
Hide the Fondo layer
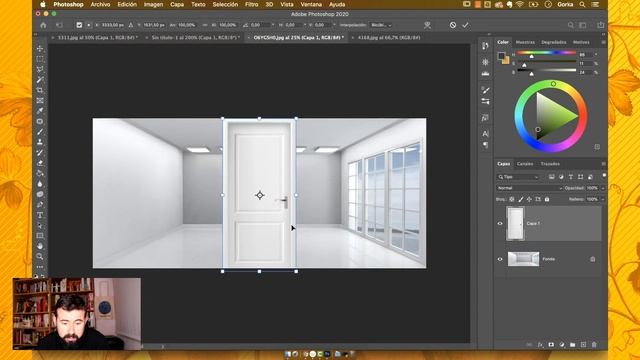click(x=500, y=259)
